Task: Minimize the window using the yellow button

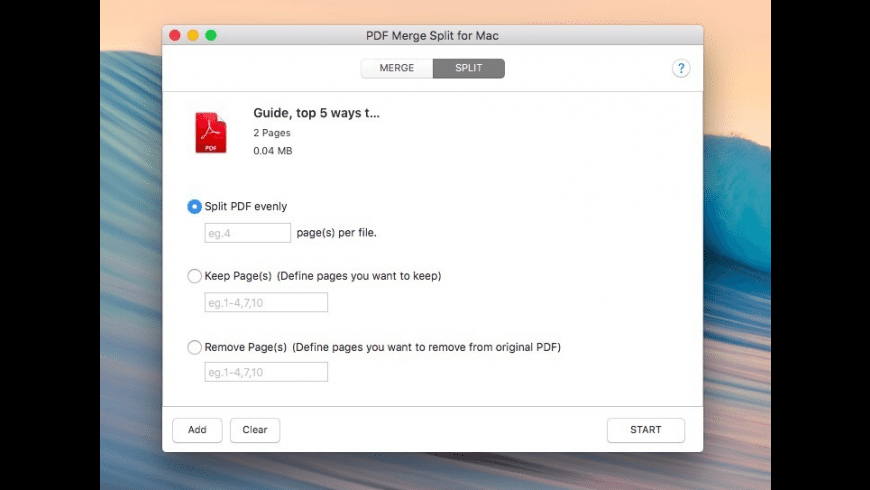Action: 193,36
